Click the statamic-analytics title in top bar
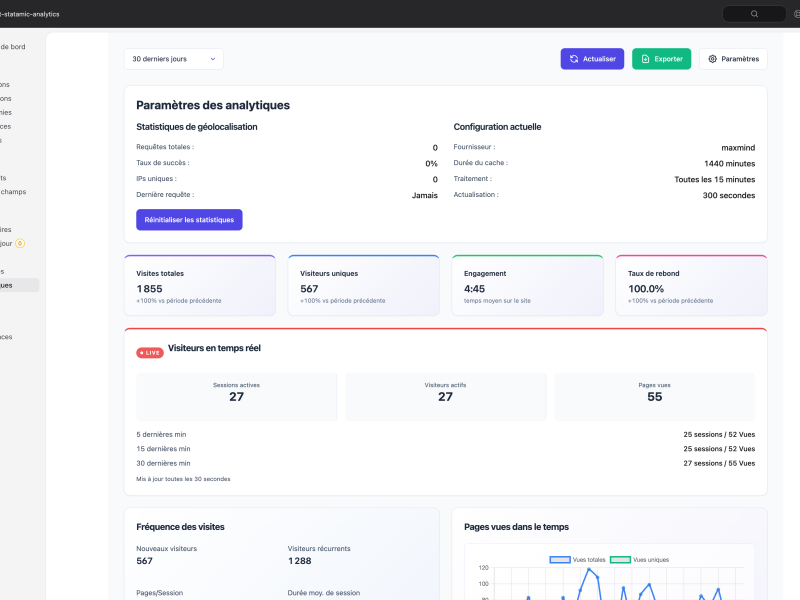 30,14
